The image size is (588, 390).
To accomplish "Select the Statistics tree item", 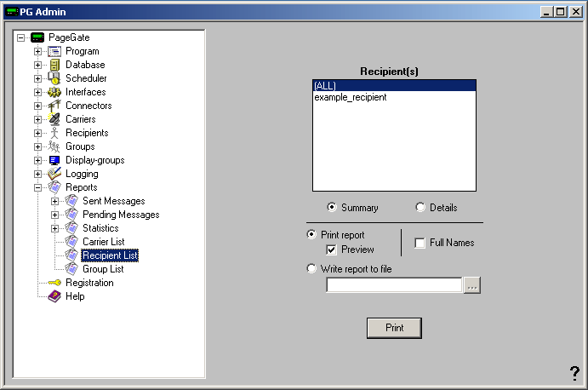I will [x=100, y=228].
